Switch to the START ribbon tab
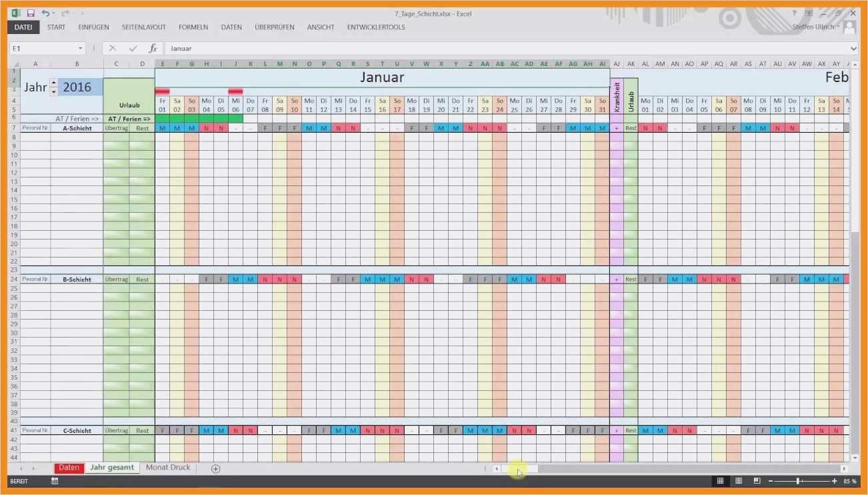Viewport: 868px width, 495px height. pyautogui.click(x=57, y=27)
